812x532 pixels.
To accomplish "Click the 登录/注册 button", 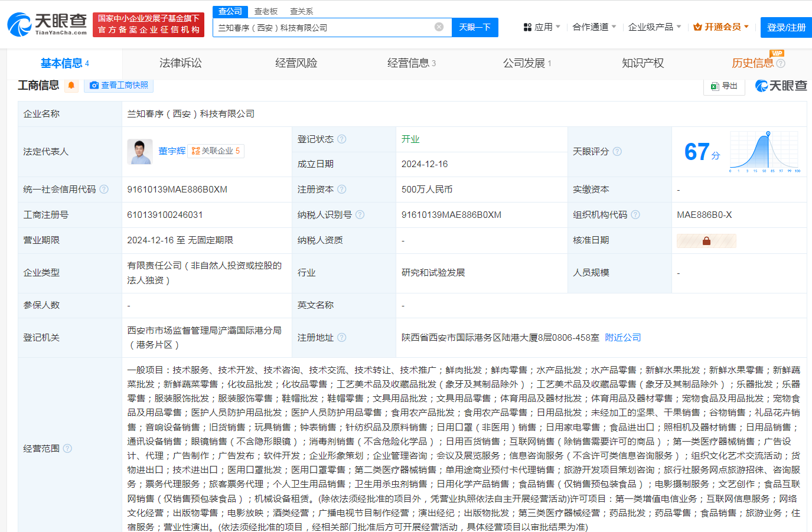I will click(786, 27).
